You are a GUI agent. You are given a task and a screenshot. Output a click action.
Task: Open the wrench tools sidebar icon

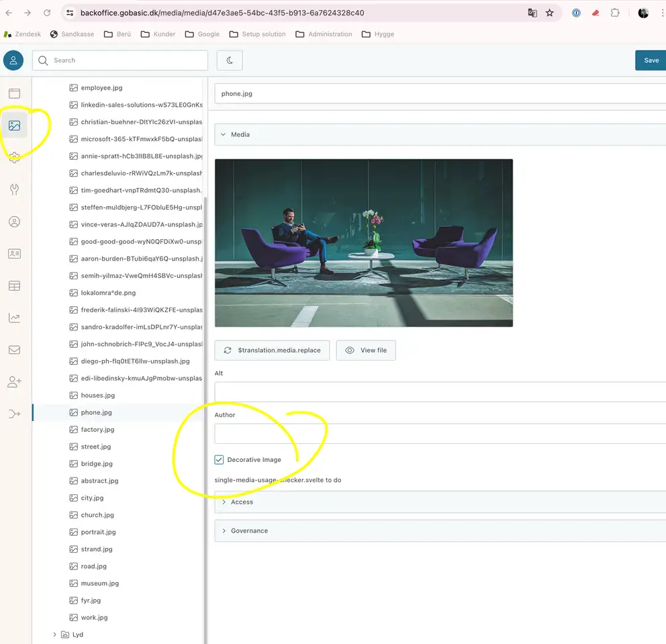tap(14, 190)
